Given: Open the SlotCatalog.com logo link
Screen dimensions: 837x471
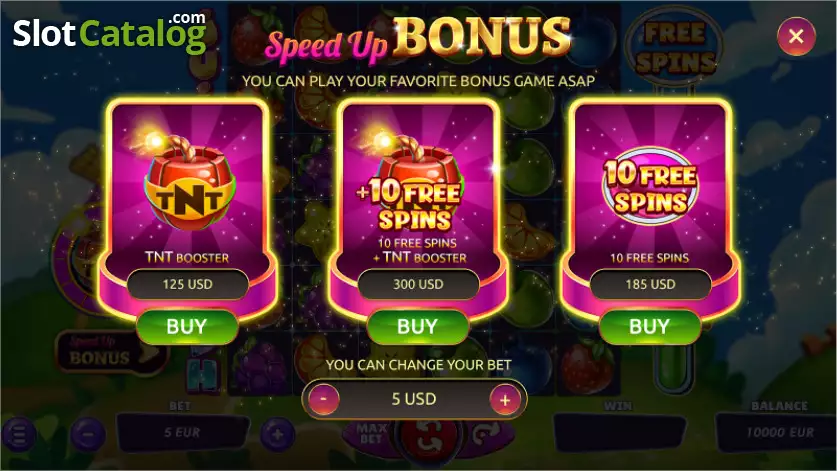Looking at the screenshot, I should point(109,33).
